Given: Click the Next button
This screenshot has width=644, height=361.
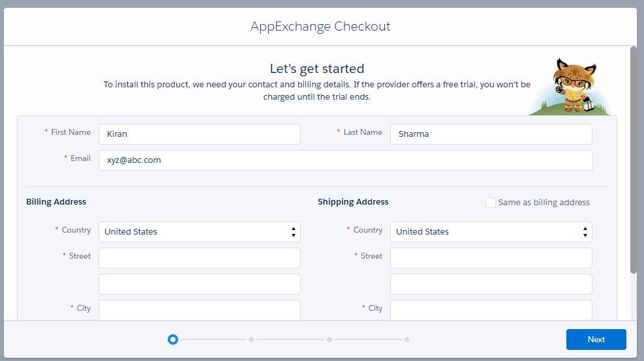Looking at the screenshot, I should click(596, 339).
